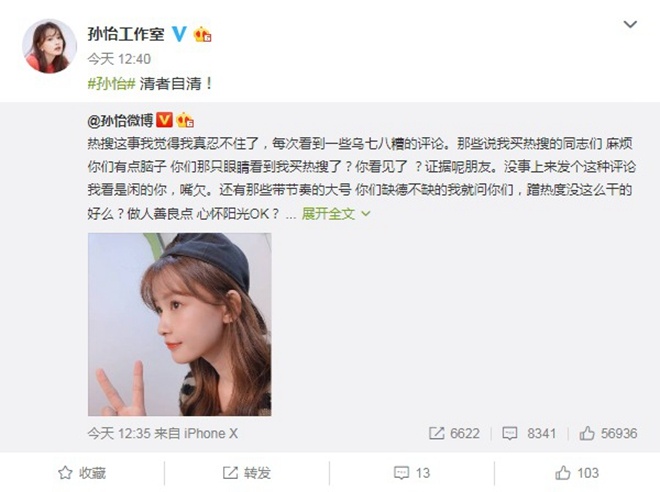Click the blue V verified badge
This screenshot has width=660, height=492.
179,34
